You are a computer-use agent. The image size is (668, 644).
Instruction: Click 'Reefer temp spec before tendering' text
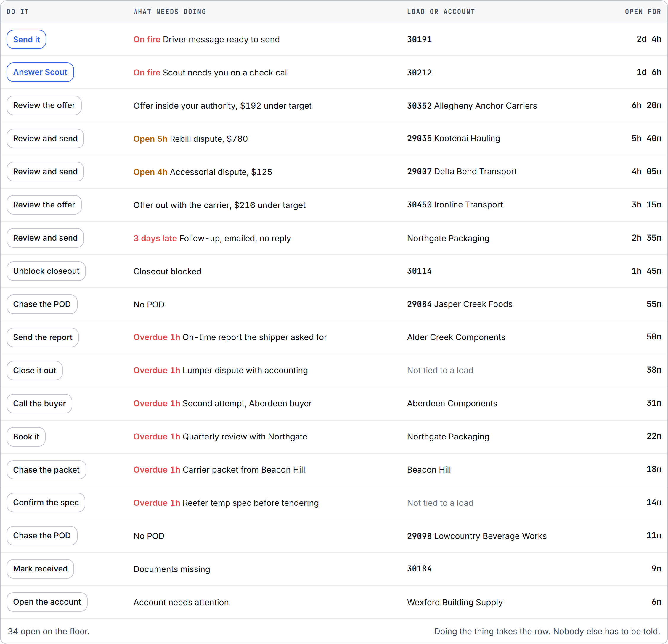click(x=250, y=503)
